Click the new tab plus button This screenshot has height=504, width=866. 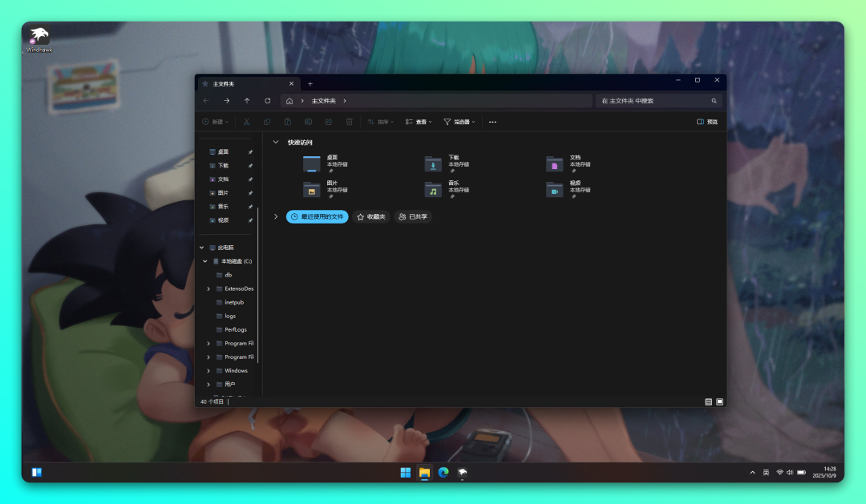pyautogui.click(x=310, y=84)
